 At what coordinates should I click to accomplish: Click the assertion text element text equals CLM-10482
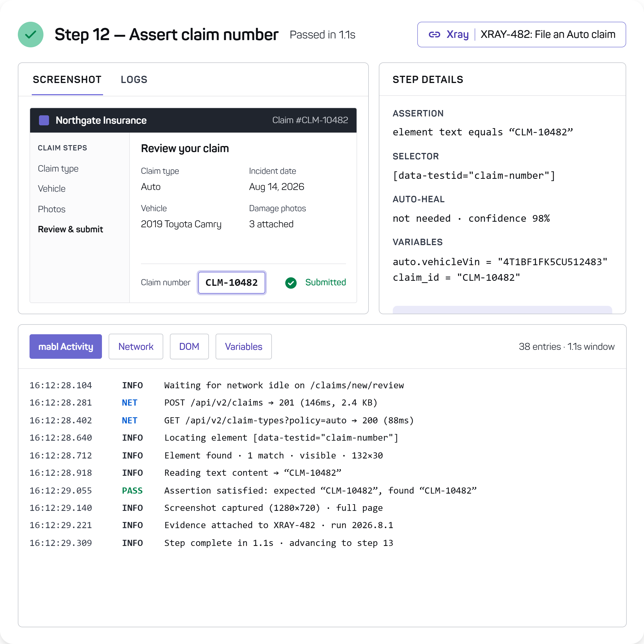(483, 132)
